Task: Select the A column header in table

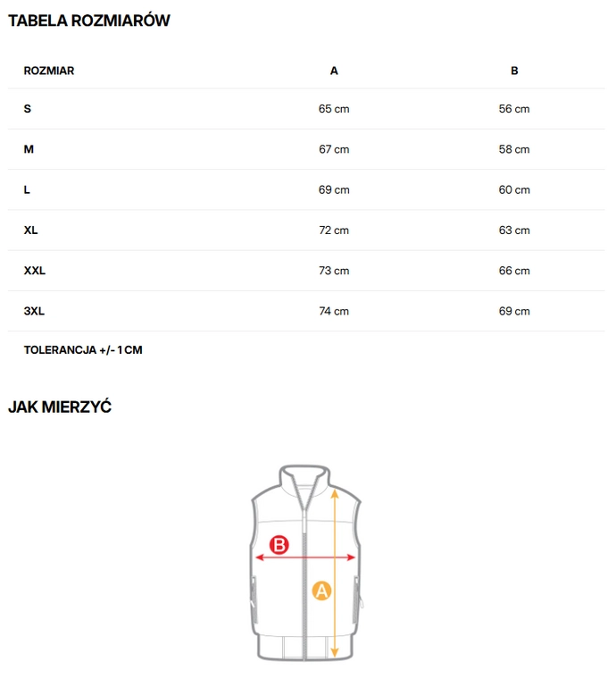Action: click(x=334, y=71)
